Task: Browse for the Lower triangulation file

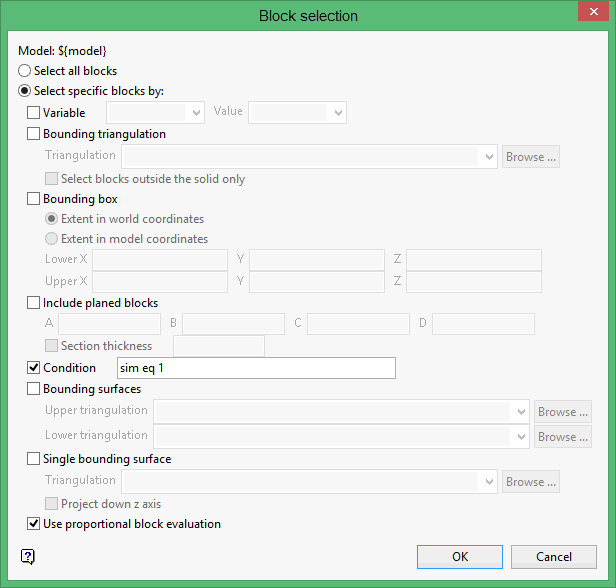Action: pyautogui.click(x=561, y=437)
